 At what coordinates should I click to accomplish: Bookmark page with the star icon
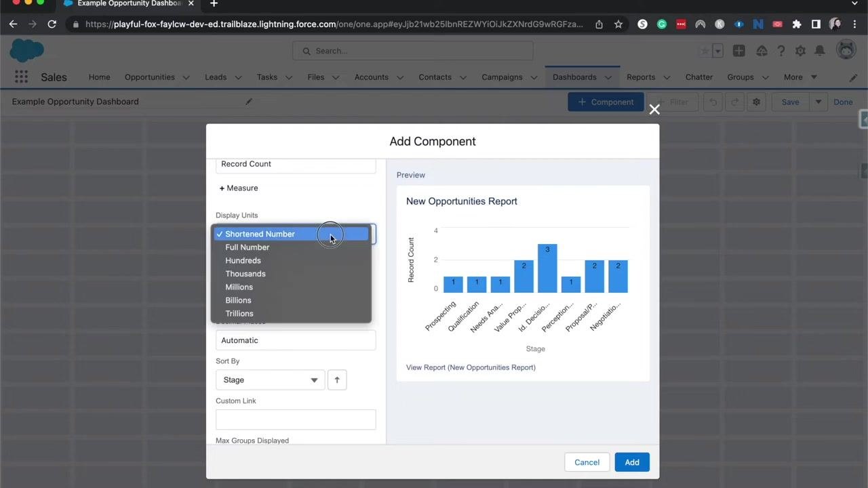click(618, 24)
